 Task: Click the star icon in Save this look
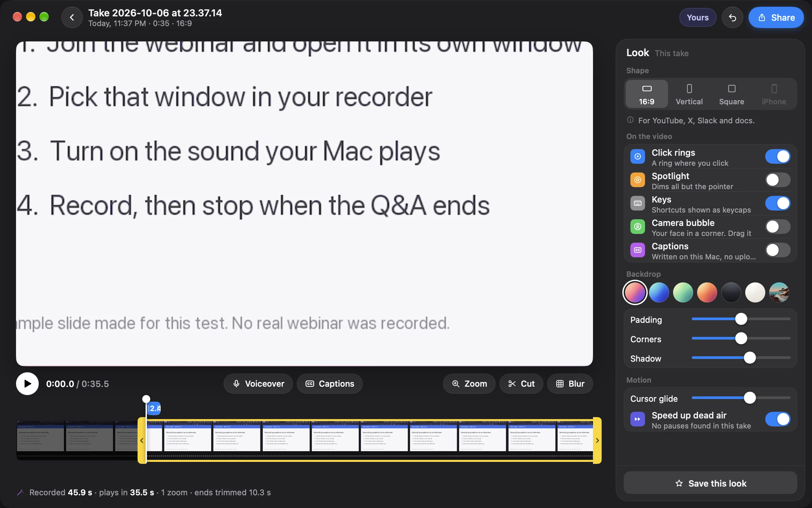point(679,483)
